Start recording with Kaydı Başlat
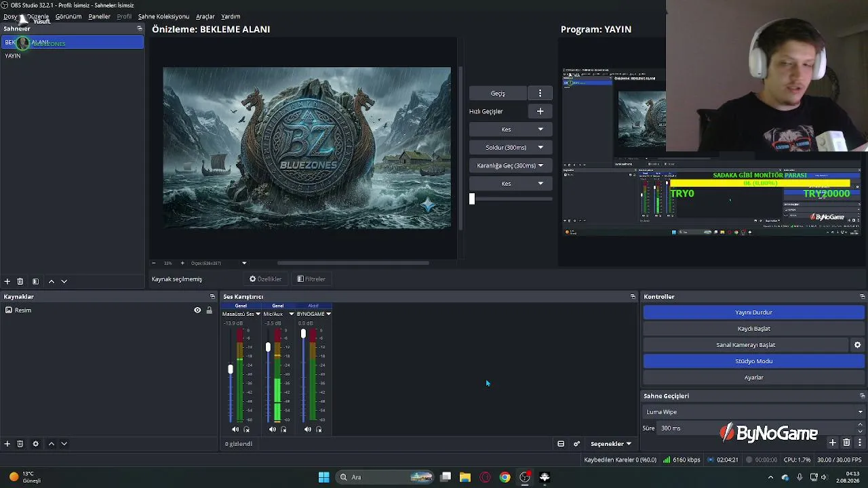868x488 pixels. click(753, 329)
